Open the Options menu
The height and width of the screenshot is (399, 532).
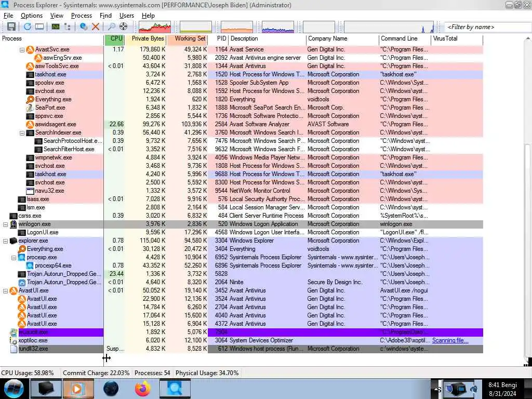tap(32, 16)
